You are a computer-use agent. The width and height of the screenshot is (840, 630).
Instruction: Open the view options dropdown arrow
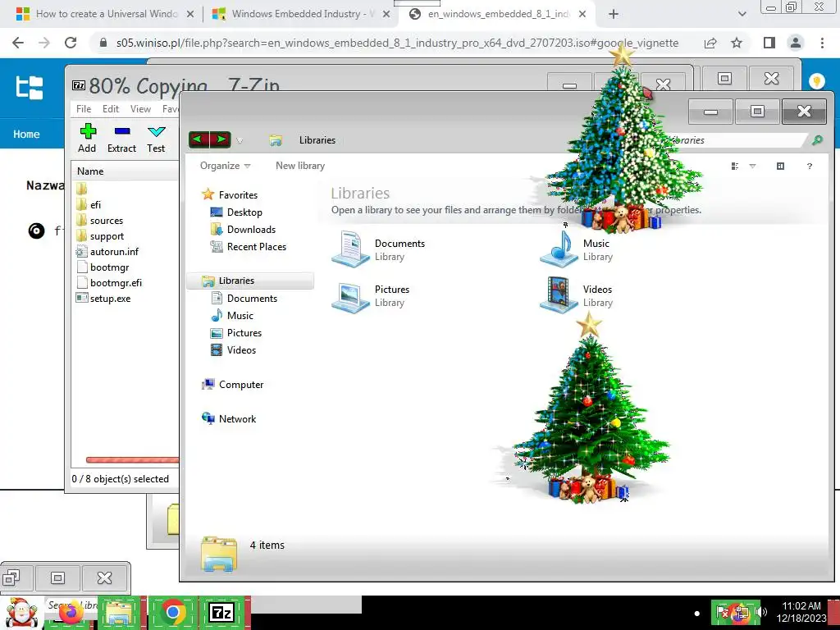coord(752,166)
